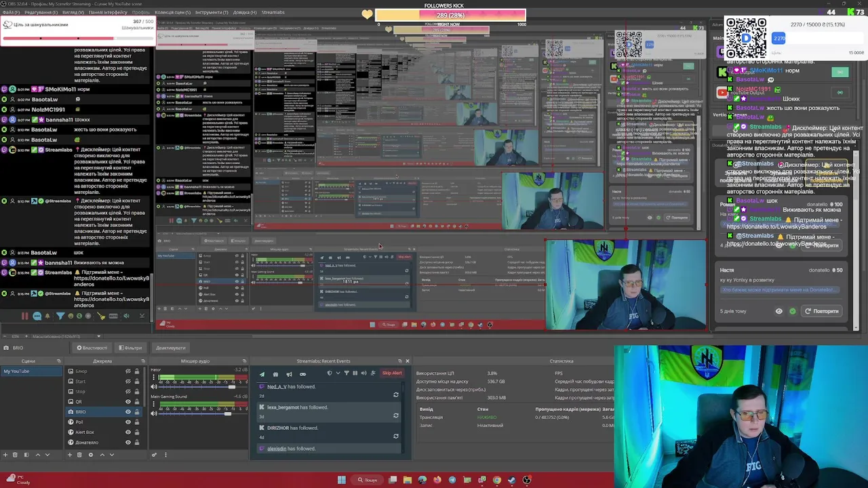Mute Main Gaming Sound speaker icon

click(x=154, y=413)
